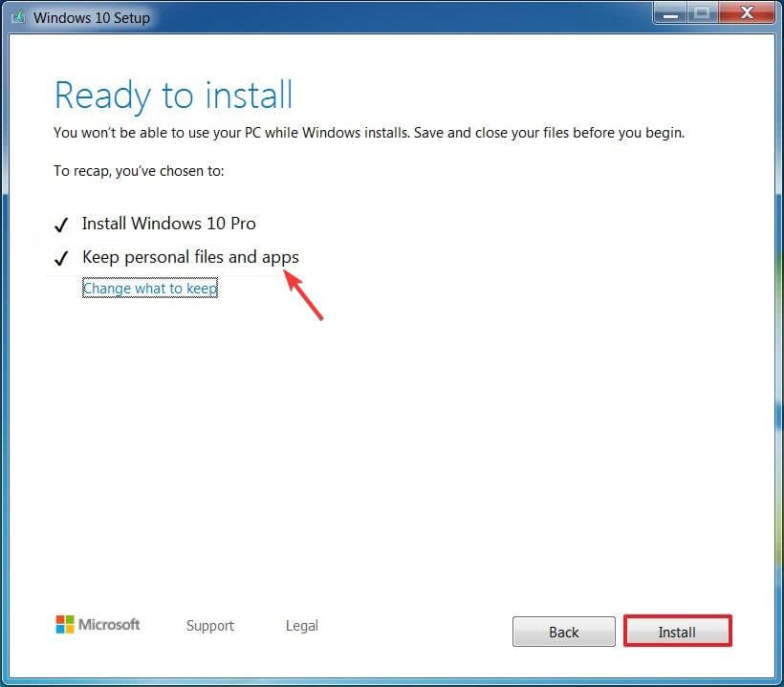
Task: Click the 'You won't be able to use your PC' sentence
Action: (x=369, y=133)
